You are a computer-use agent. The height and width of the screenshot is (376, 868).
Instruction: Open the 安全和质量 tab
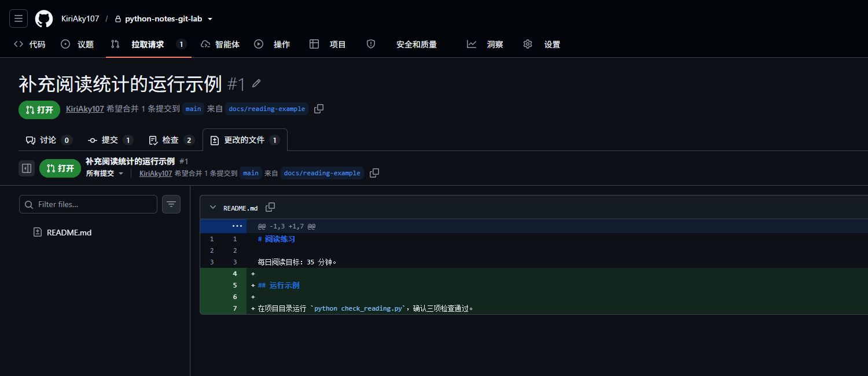coord(402,44)
